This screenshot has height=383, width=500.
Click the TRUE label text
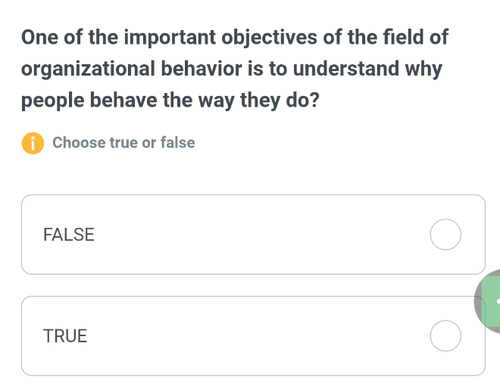(x=65, y=336)
